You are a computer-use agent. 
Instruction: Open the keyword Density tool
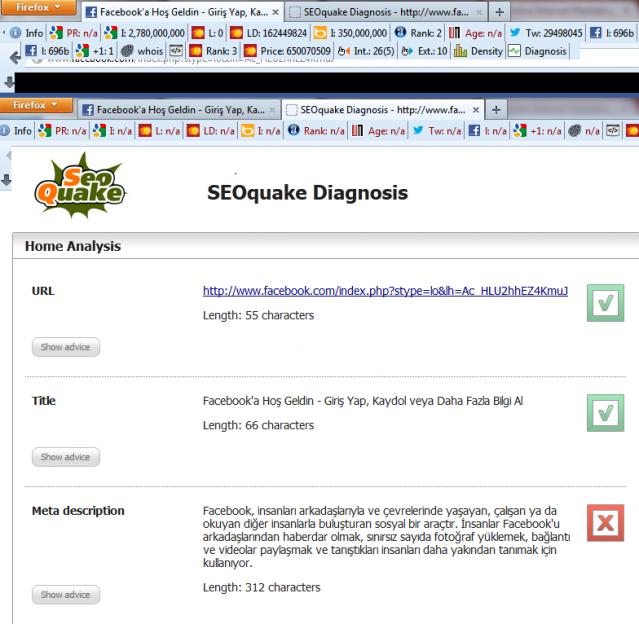pos(478,51)
